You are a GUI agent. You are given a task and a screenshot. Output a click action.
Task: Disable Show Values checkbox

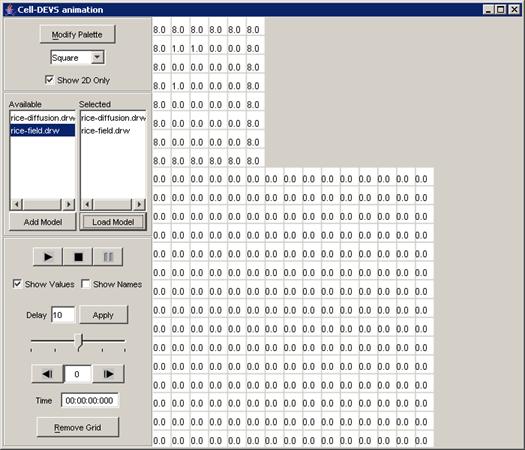[17, 284]
